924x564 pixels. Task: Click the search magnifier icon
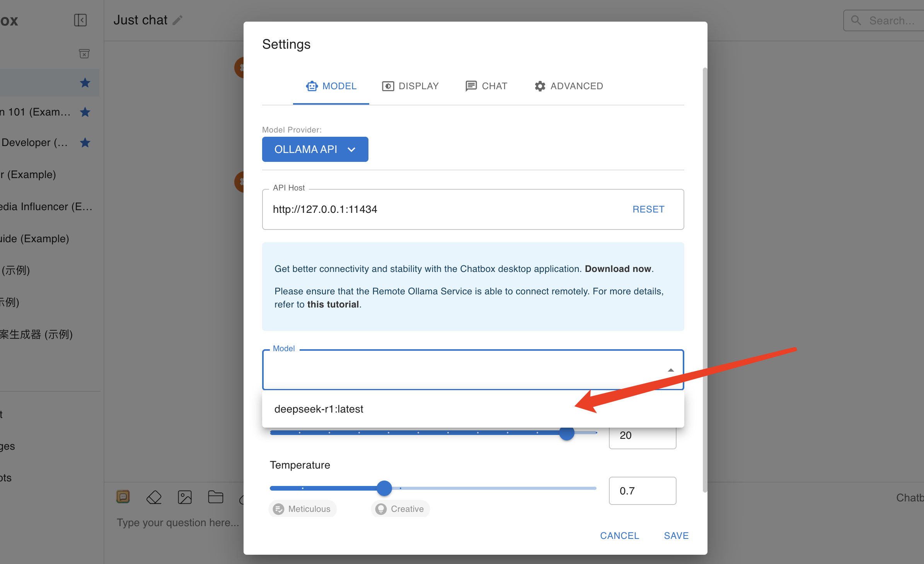(856, 20)
